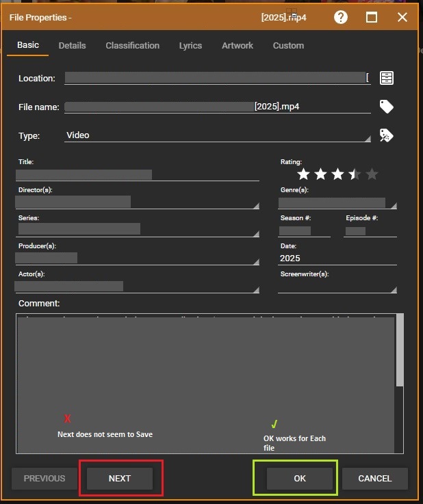Image resolution: width=423 pixels, height=504 pixels.
Task: Confirm changes with the OK button
Action: (x=300, y=478)
